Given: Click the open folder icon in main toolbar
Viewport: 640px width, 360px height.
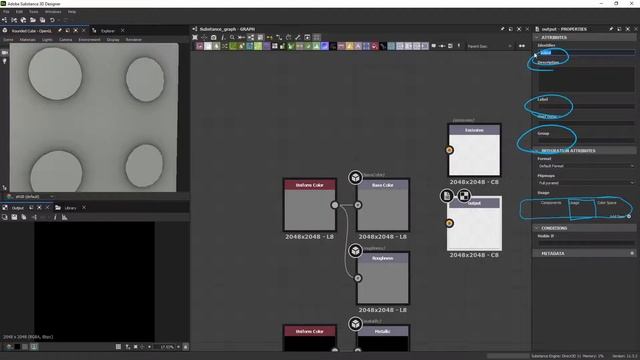Looking at the screenshot, I should [x=33, y=20].
